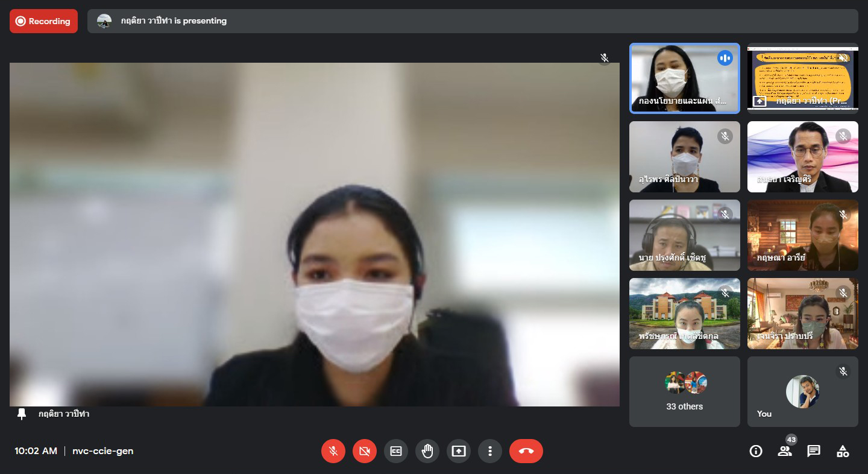Viewport: 868px width, 474px height.
Task: Click the You self-view tile
Action: [802, 391]
